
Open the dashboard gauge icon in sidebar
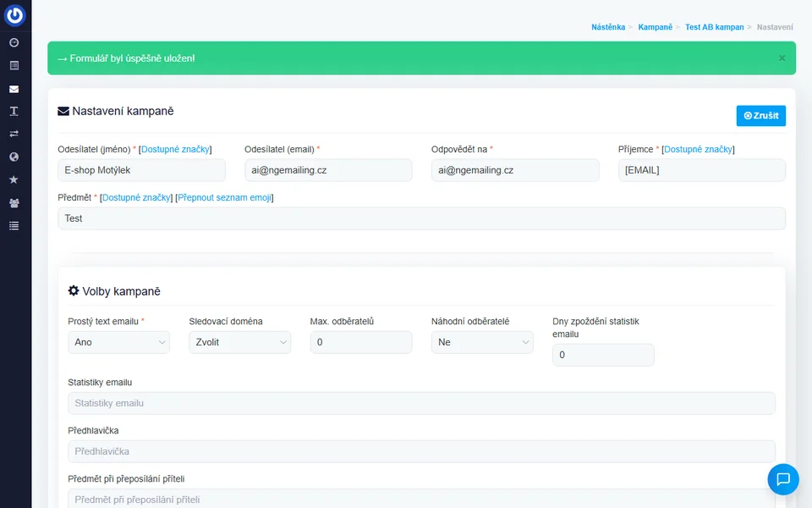click(x=14, y=42)
